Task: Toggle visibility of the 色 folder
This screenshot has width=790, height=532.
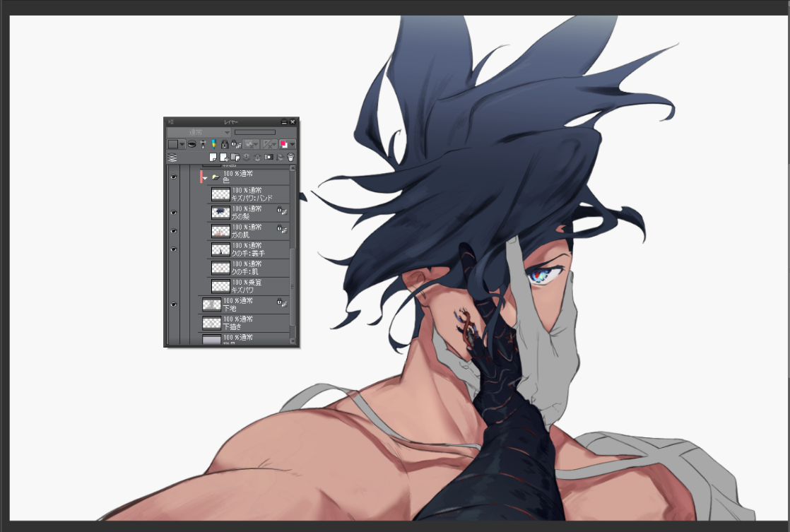Action: pyautogui.click(x=174, y=177)
